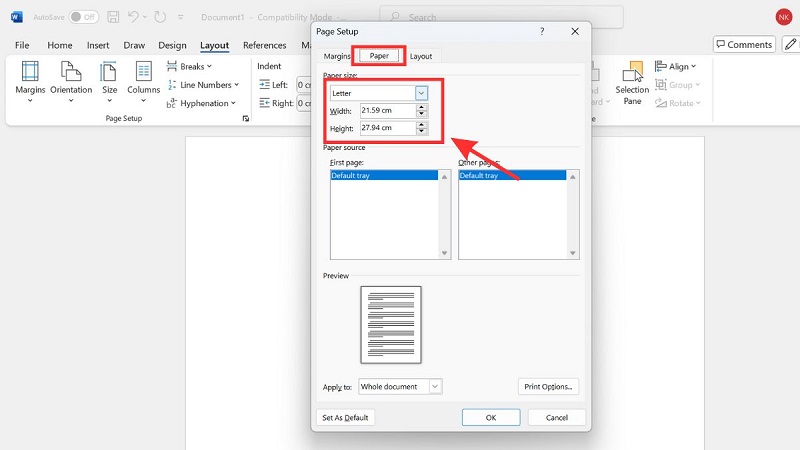Viewport: 800px width, 450px height.
Task: Open the Margins dropdown in ribbon
Action: pyautogui.click(x=30, y=80)
